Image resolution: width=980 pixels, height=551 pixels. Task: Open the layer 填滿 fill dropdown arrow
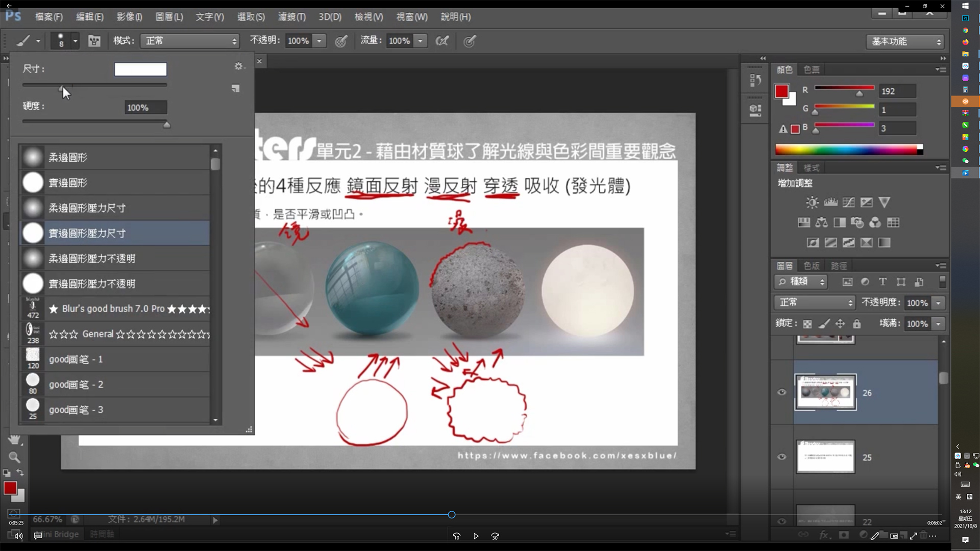coord(938,324)
